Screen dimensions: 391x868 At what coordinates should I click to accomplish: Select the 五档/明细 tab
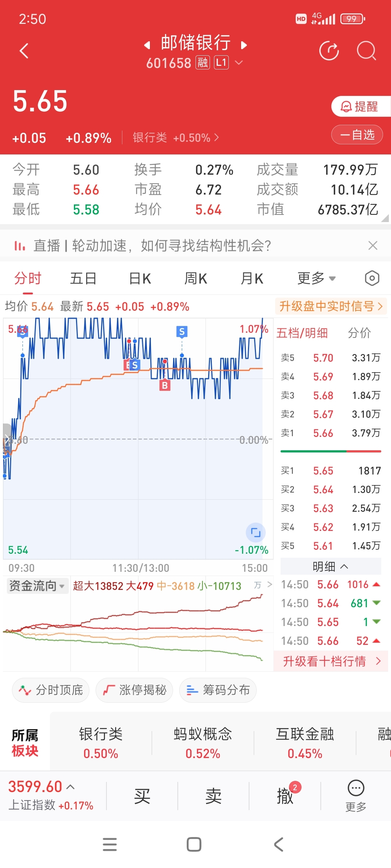coord(302,333)
